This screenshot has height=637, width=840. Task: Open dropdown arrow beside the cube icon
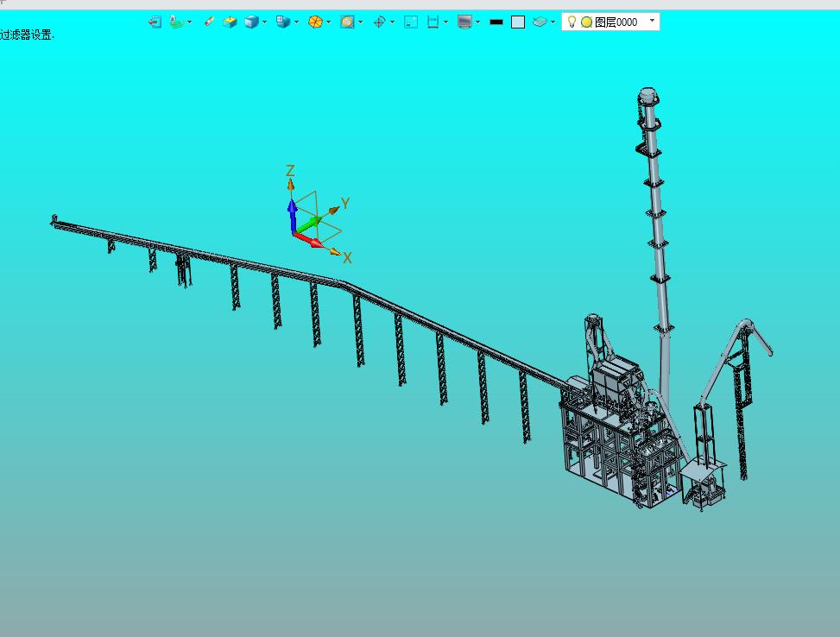click(265, 22)
